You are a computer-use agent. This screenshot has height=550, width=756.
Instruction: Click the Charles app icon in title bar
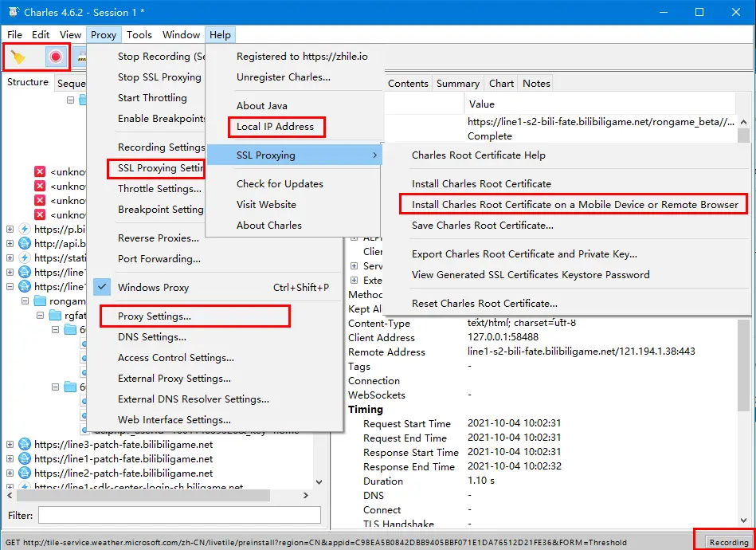point(13,12)
